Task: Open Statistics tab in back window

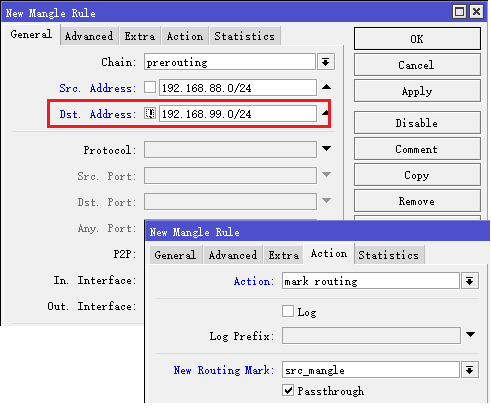Action: pyautogui.click(x=245, y=36)
